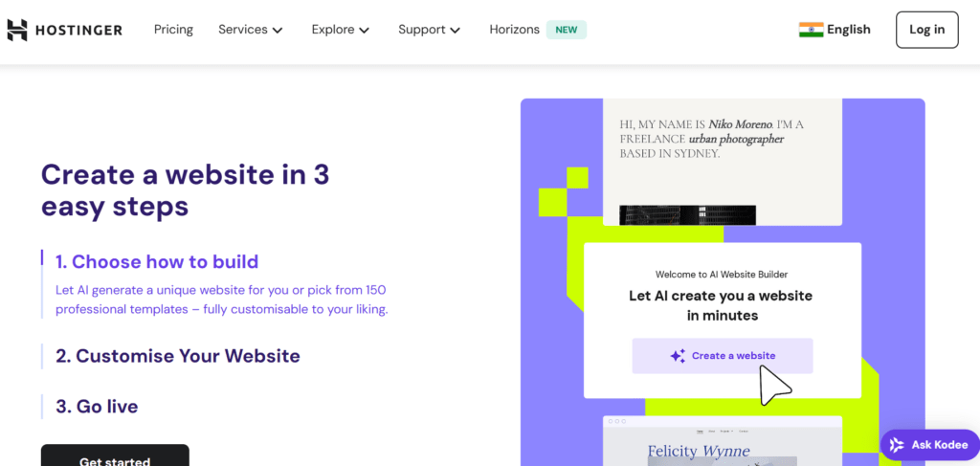980x466 pixels.
Task: Select step 3. Go live
Action: click(97, 407)
